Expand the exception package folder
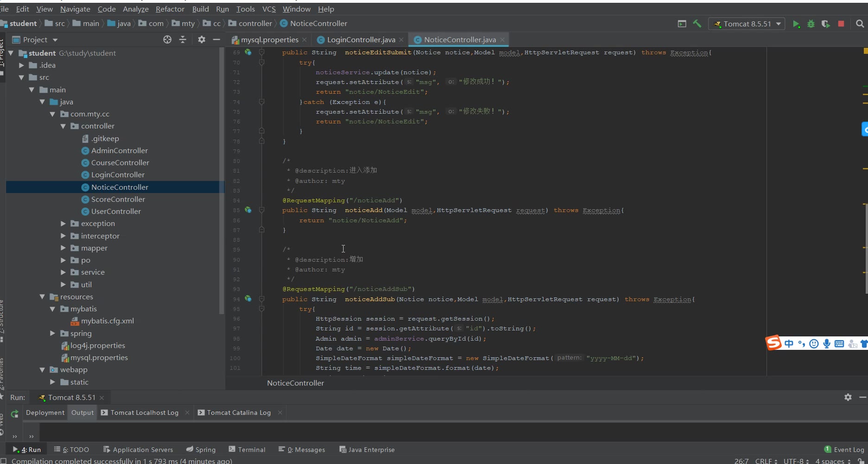The height and width of the screenshot is (464, 868). click(63, 224)
